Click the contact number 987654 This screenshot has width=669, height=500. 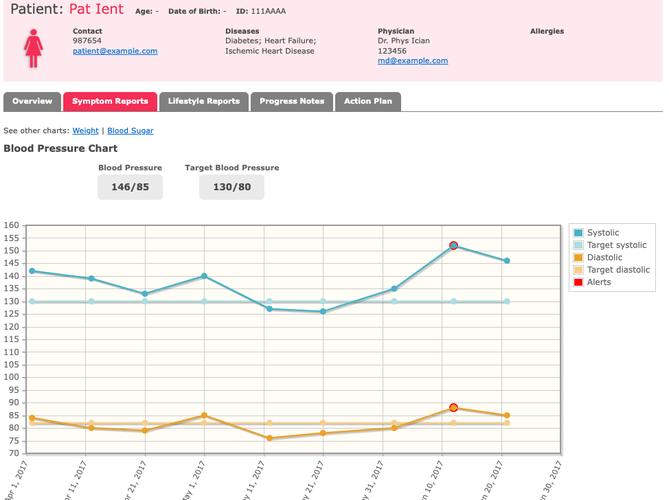(87, 41)
